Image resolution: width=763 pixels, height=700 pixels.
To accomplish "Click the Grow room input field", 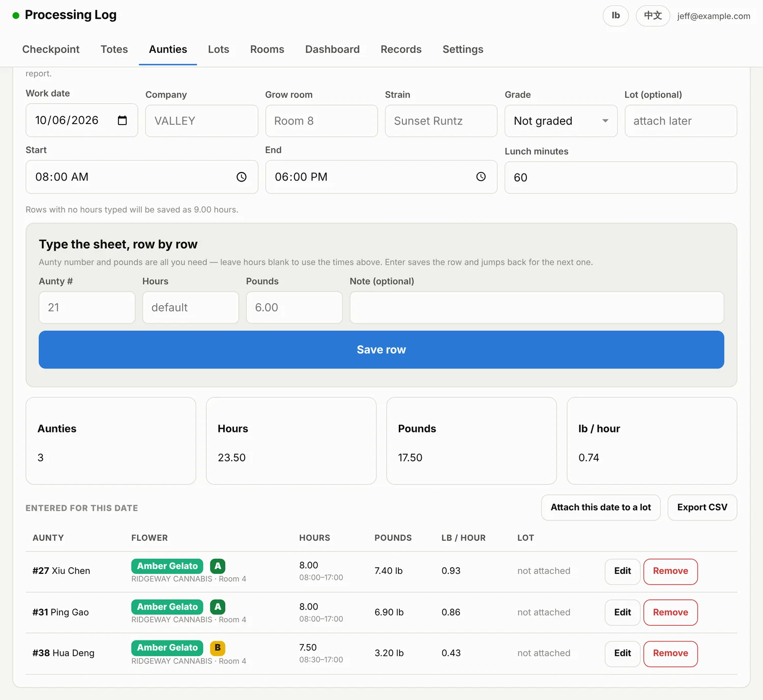I will tap(321, 121).
